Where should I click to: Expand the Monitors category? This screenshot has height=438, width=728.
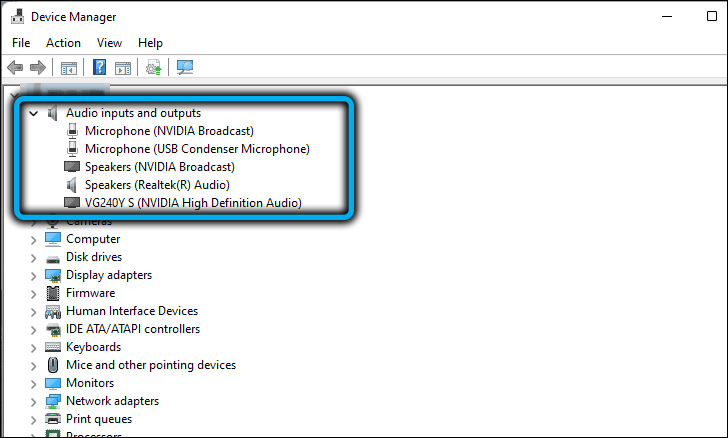pyautogui.click(x=34, y=383)
